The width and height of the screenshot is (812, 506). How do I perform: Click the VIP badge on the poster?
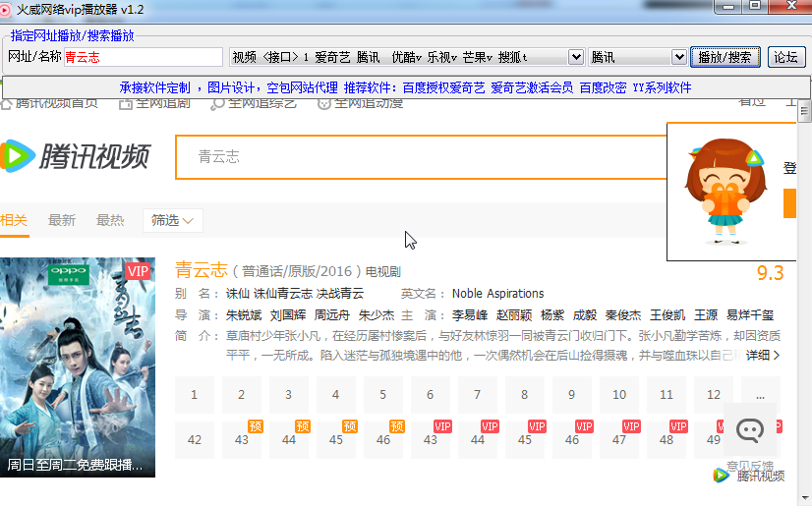[139, 271]
